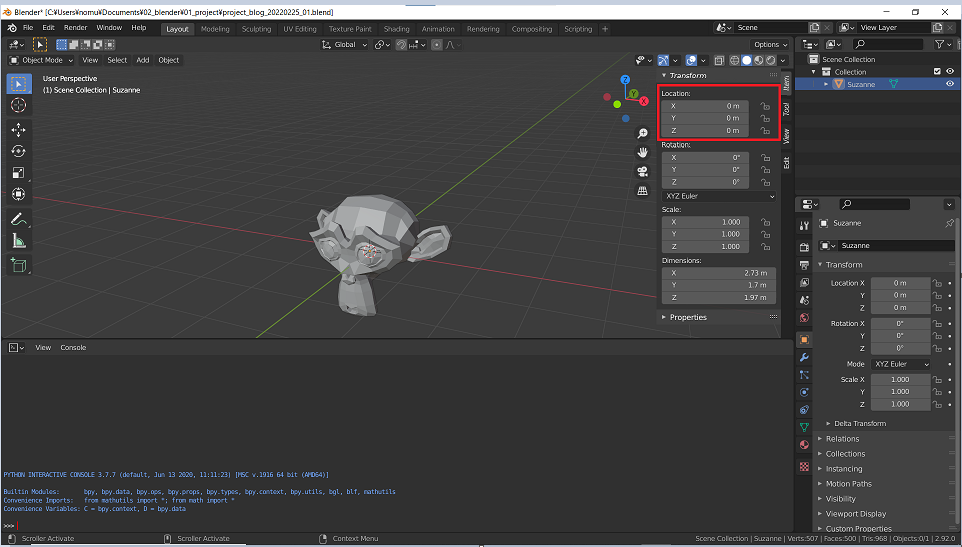Open the Material properties tab icon
The width and height of the screenshot is (962, 547).
[804, 445]
